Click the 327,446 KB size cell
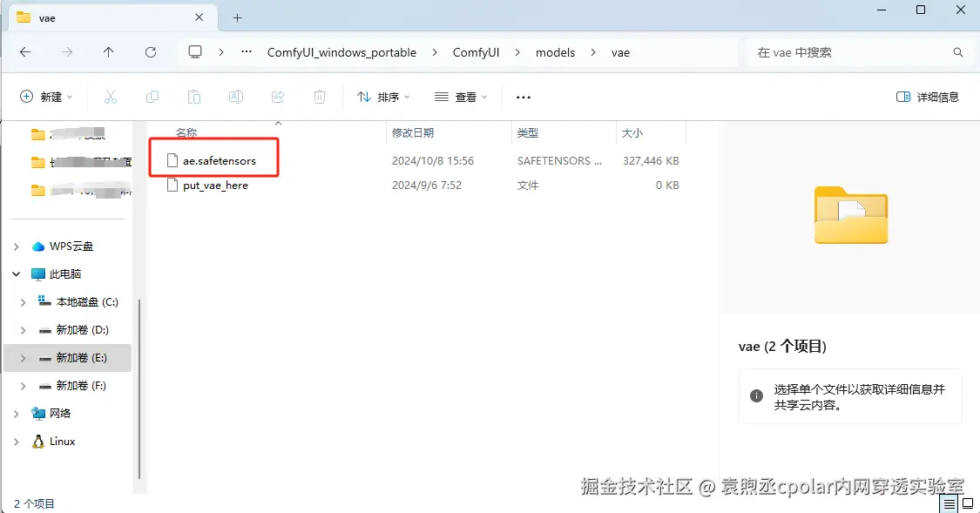 pyautogui.click(x=651, y=160)
